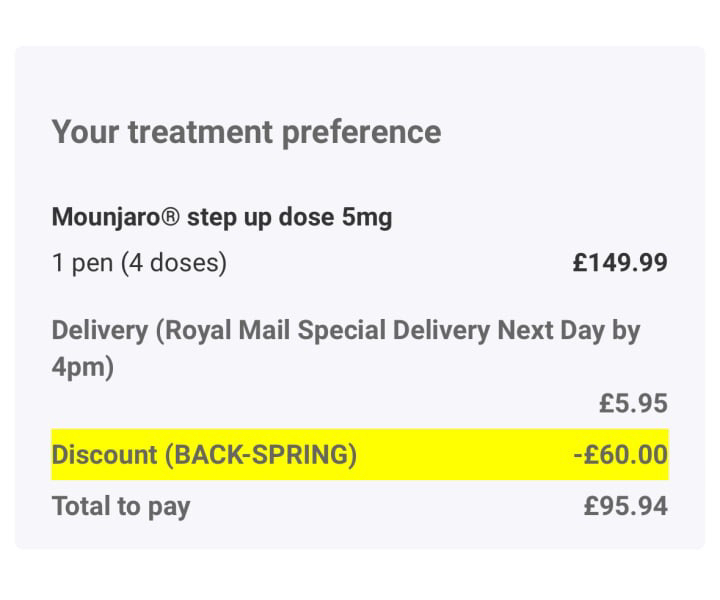Click the £5.95 delivery charge

tap(633, 403)
